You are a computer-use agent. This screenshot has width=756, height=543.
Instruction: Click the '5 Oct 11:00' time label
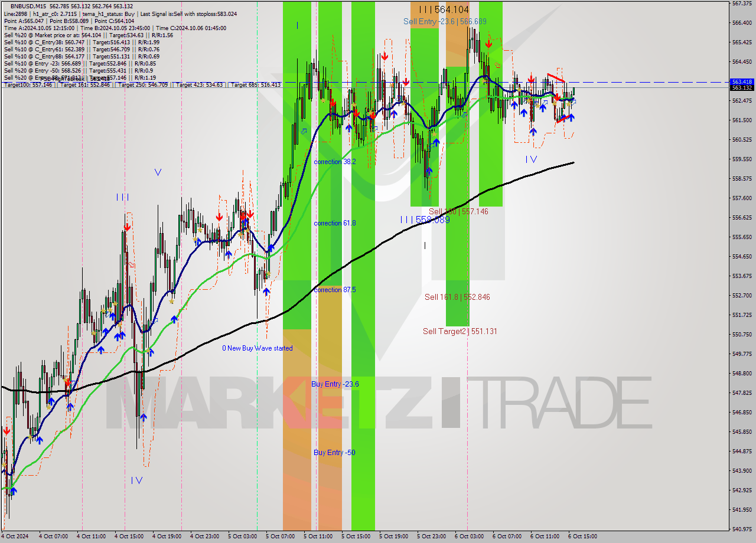[318, 537]
